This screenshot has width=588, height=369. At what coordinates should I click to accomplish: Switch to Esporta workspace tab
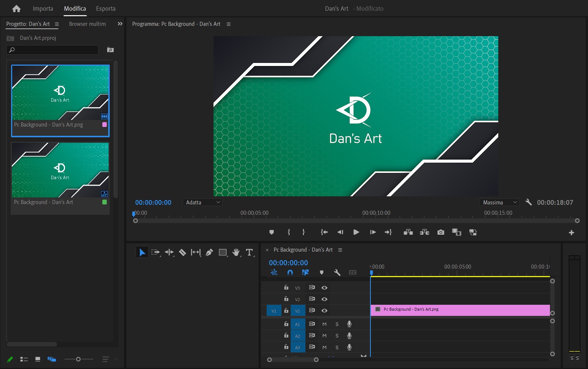106,8
